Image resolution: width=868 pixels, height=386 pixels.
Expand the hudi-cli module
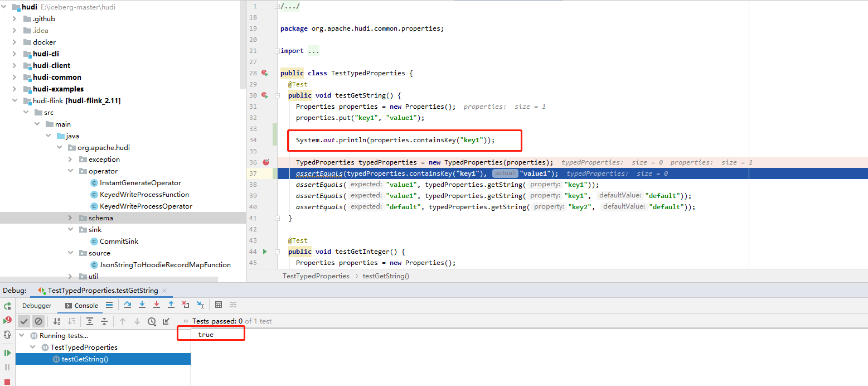[x=14, y=54]
